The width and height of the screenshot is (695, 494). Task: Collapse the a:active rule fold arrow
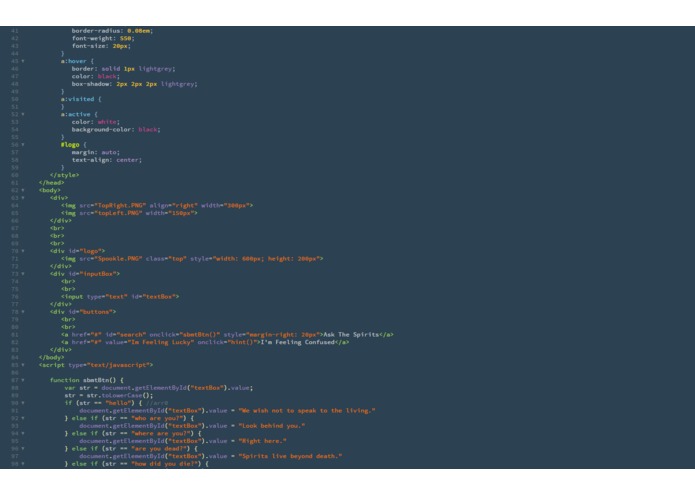[x=23, y=114]
